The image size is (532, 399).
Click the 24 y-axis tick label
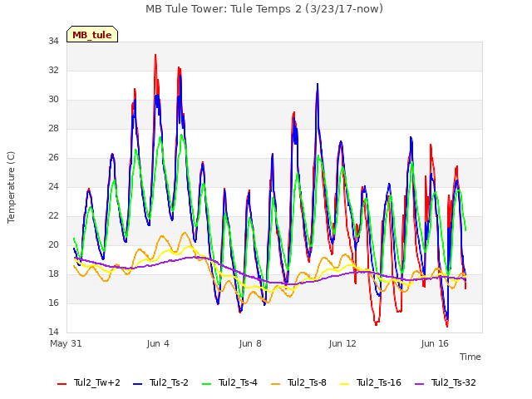[x=53, y=186]
